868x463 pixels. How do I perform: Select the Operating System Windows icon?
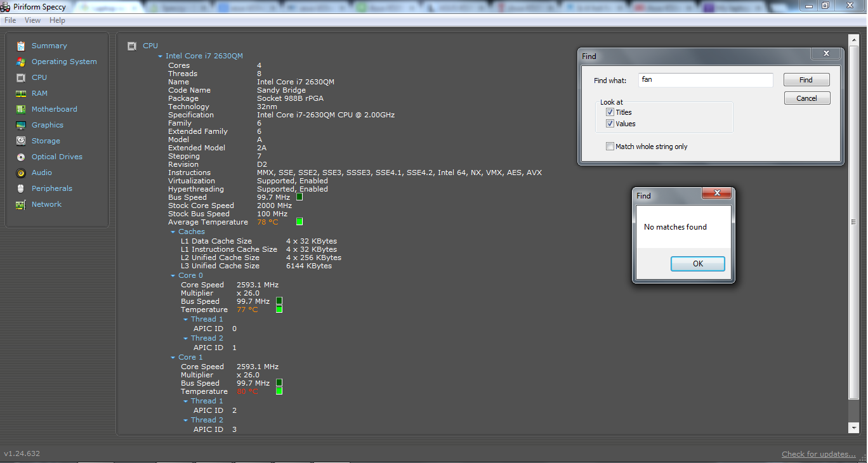pyautogui.click(x=21, y=62)
